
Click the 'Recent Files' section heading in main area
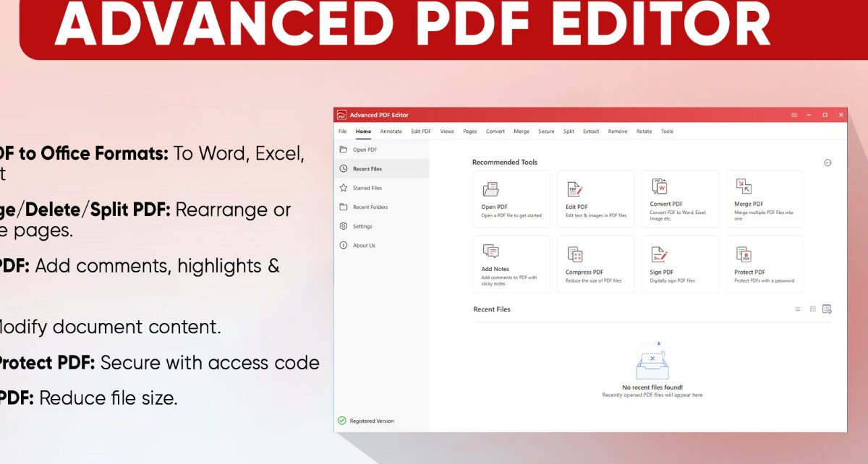pyautogui.click(x=492, y=309)
